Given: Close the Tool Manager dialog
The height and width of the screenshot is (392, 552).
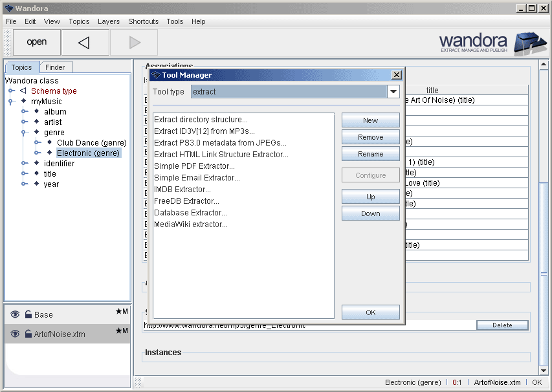Looking at the screenshot, I should tap(396, 75).
